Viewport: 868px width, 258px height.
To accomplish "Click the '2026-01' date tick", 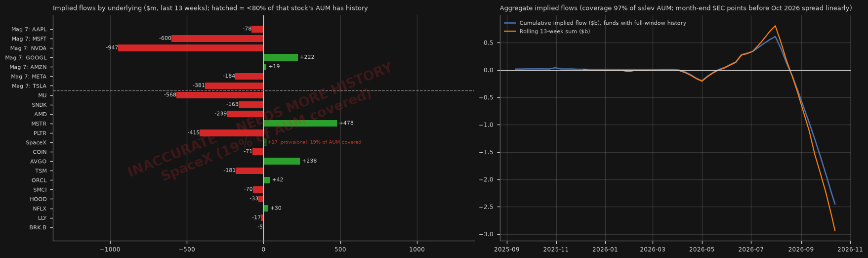I will coord(605,250).
